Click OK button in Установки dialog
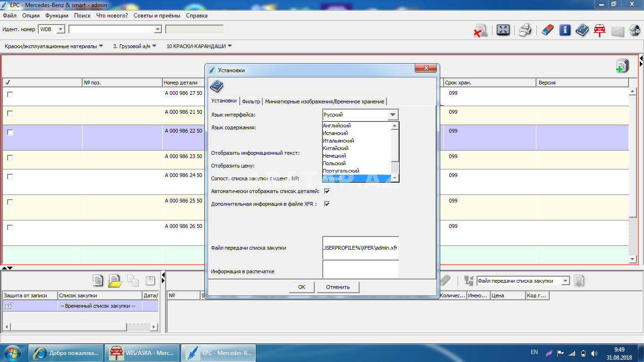This screenshot has width=644, height=362. [301, 287]
